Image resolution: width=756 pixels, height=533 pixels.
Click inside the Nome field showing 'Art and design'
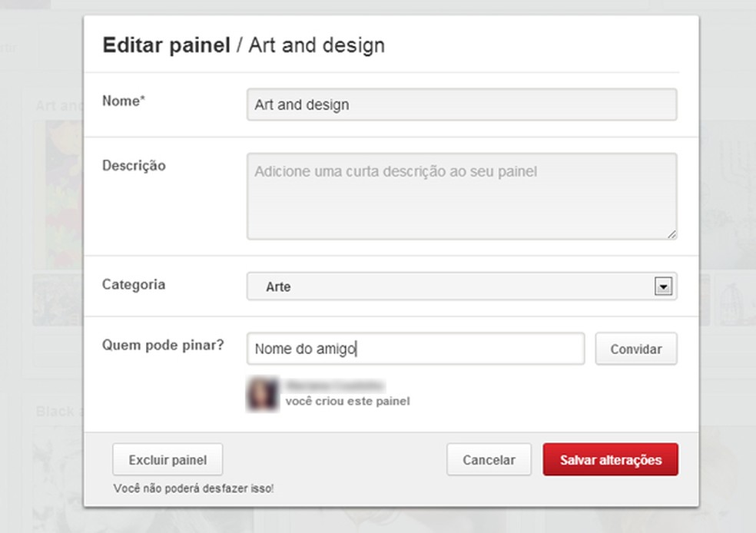461,104
